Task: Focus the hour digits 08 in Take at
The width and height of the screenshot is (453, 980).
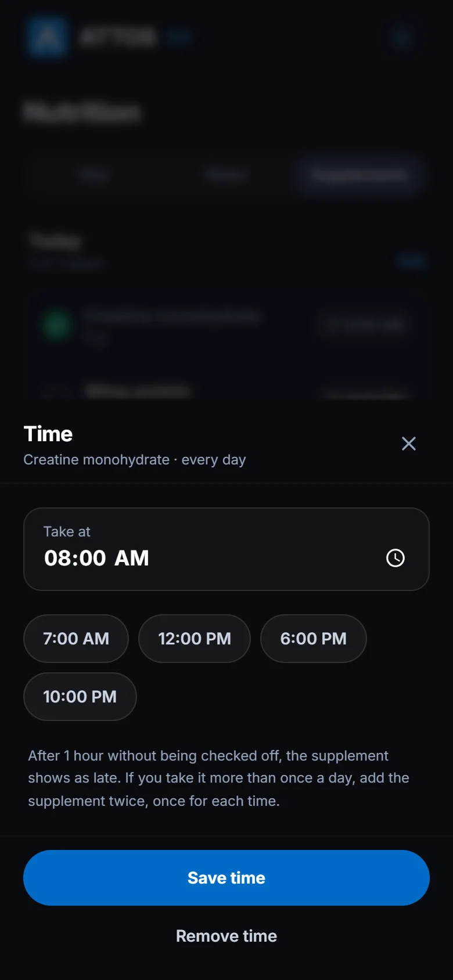Action: 58,558
